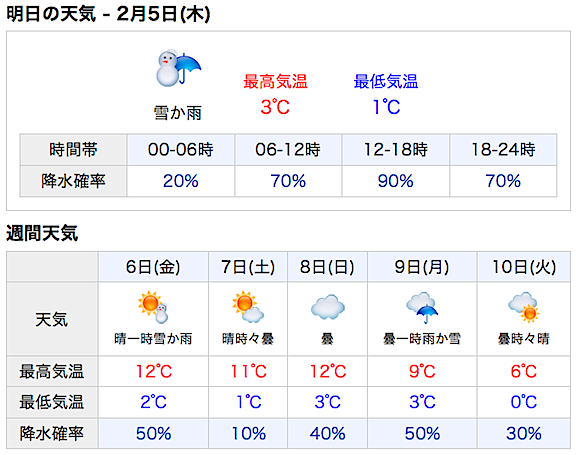Click the 曇一時雨か雪 forecast text
This screenshot has width=576, height=455.
(422, 339)
